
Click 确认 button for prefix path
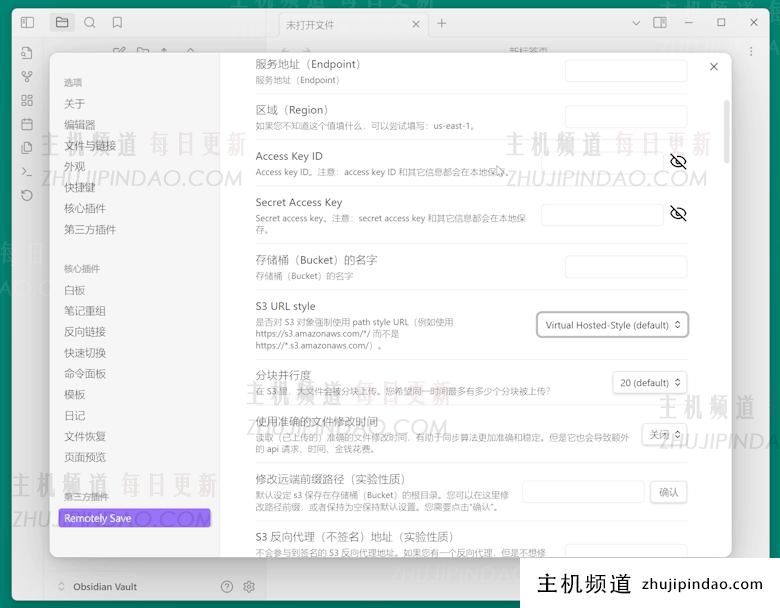click(669, 493)
